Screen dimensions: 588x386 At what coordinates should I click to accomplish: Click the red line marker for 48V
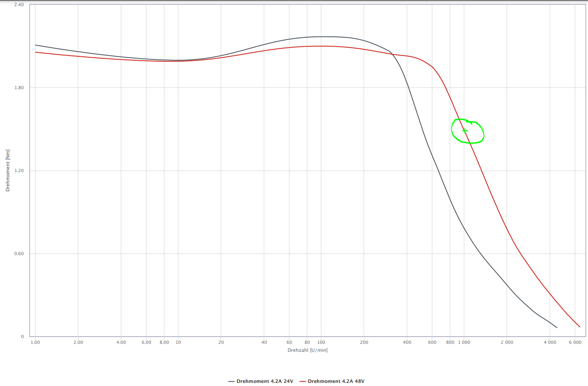[303, 381]
